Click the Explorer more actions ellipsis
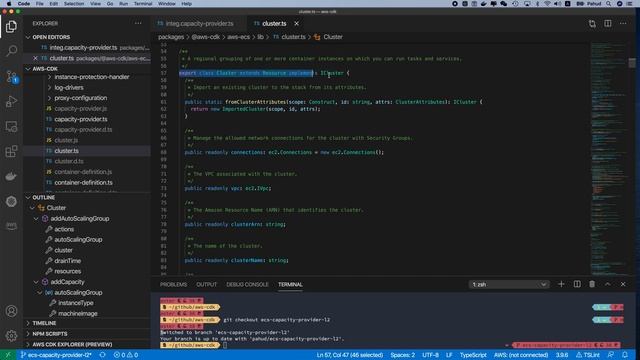Image resolution: width=640 pixels, height=360 pixels. (x=138, y=24)
